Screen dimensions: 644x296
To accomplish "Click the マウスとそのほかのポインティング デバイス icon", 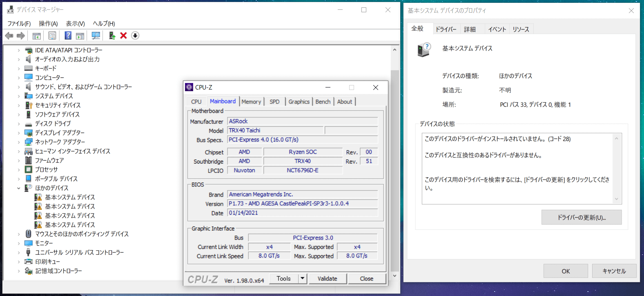I will point(29,234).
